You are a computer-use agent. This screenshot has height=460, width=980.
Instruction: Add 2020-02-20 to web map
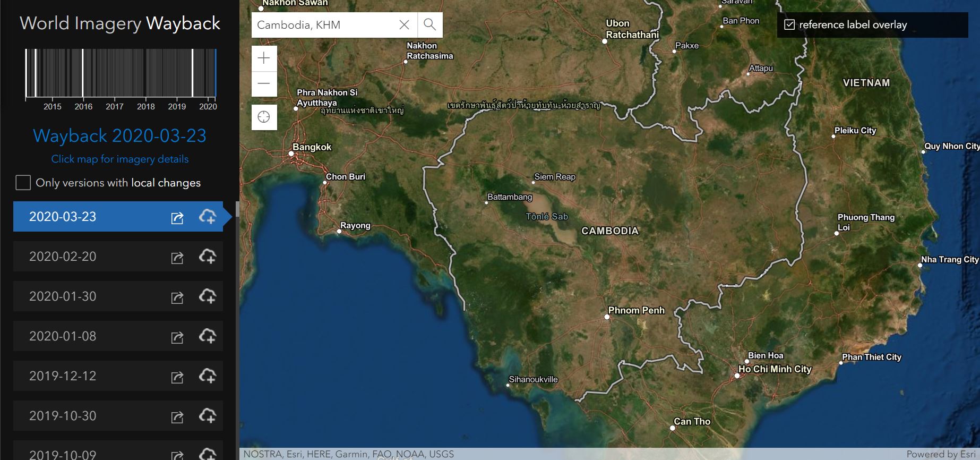208,257
